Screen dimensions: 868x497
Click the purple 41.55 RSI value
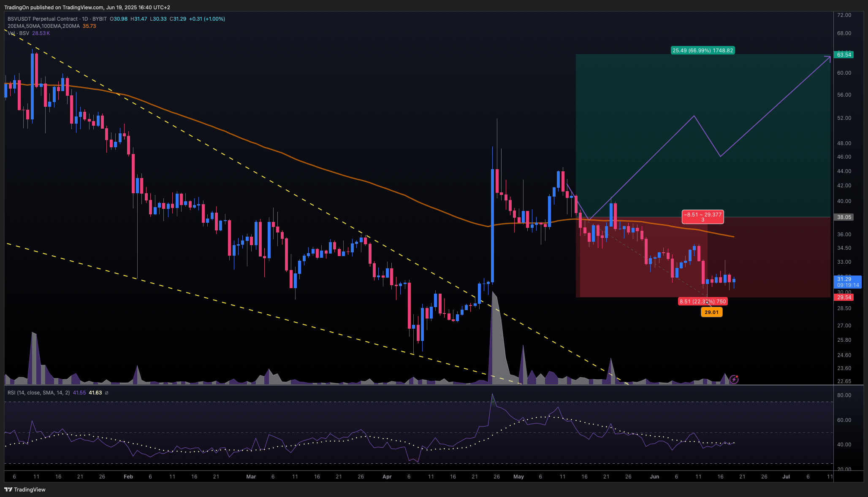(x=79, y=393)
